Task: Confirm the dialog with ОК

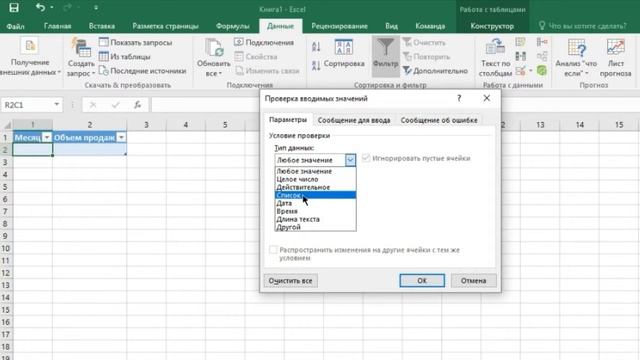Action: 422,281
